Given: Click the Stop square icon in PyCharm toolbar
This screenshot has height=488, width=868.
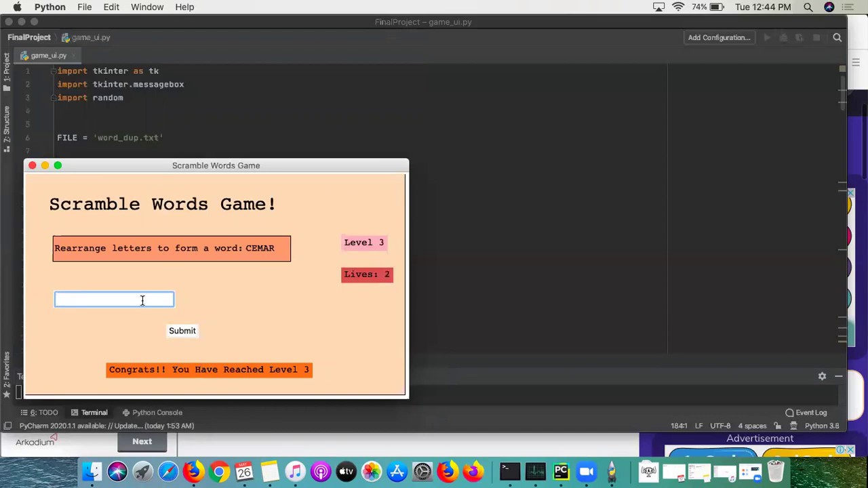Looking at the screenshot, I should tap(816, 38).
